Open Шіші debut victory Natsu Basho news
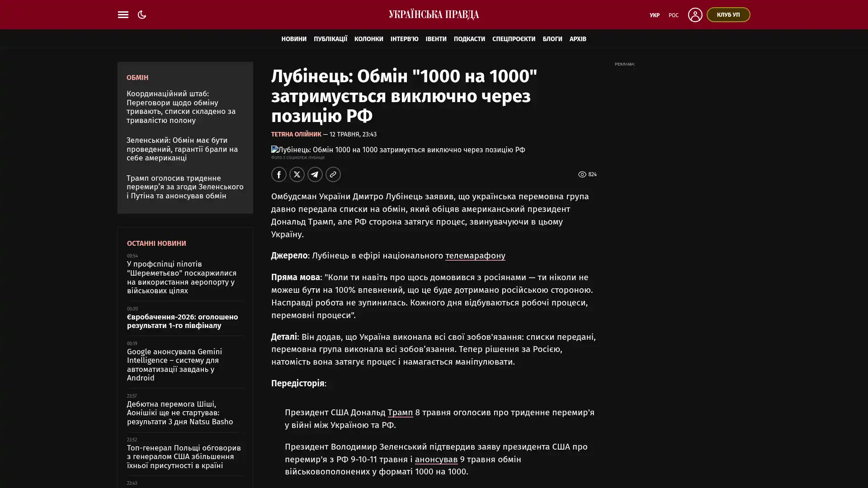 click(x=180, y=413)
